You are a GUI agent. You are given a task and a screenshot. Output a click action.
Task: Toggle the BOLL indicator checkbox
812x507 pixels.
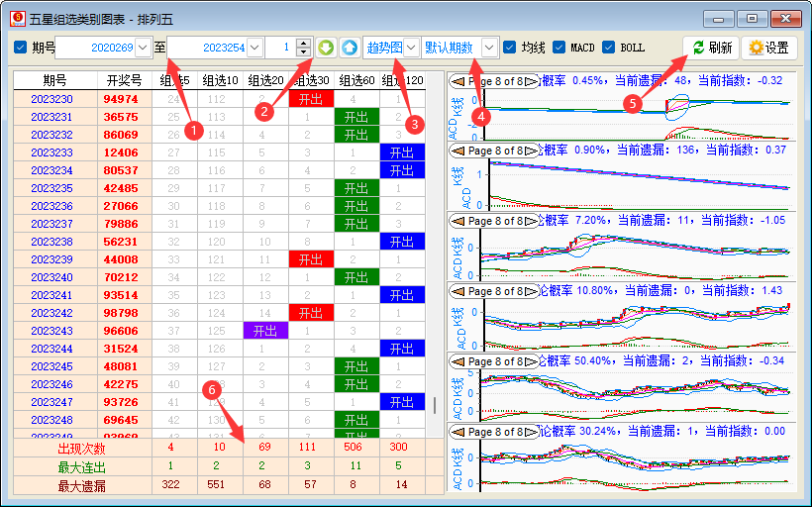(x=609, y=48)
